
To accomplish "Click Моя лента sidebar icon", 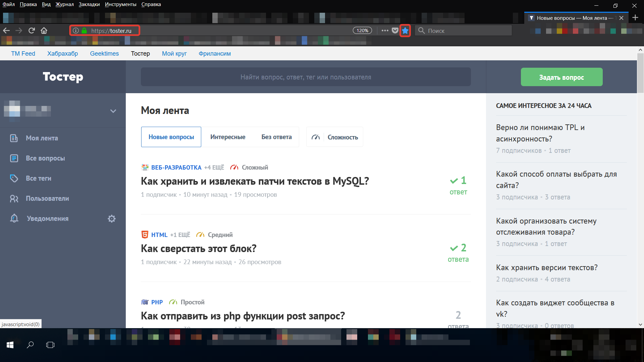I will pos(14,138).
